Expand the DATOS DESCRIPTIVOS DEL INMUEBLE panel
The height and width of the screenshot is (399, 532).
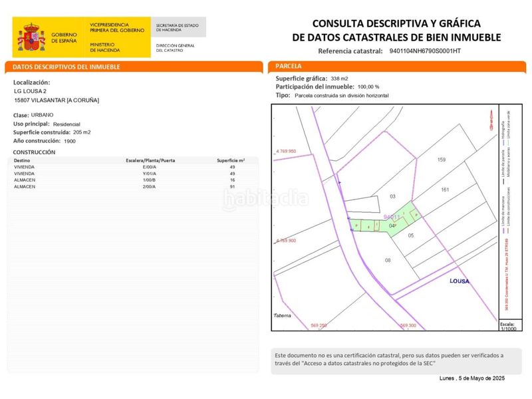[x=65, y=66]
